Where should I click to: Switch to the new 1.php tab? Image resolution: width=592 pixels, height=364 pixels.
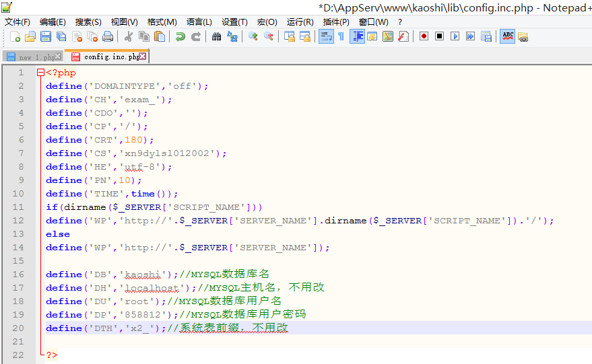[x=32, y=57]
